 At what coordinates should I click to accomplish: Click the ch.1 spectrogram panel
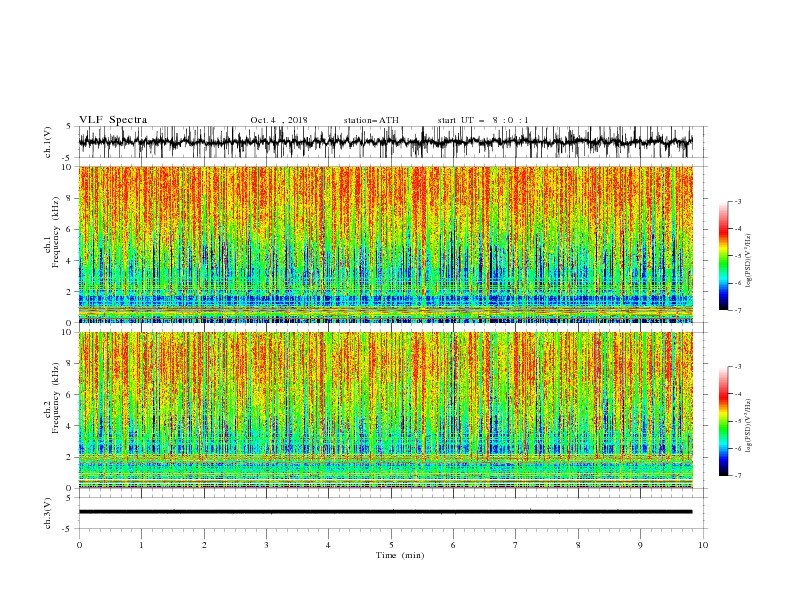(x=385, y=244)
